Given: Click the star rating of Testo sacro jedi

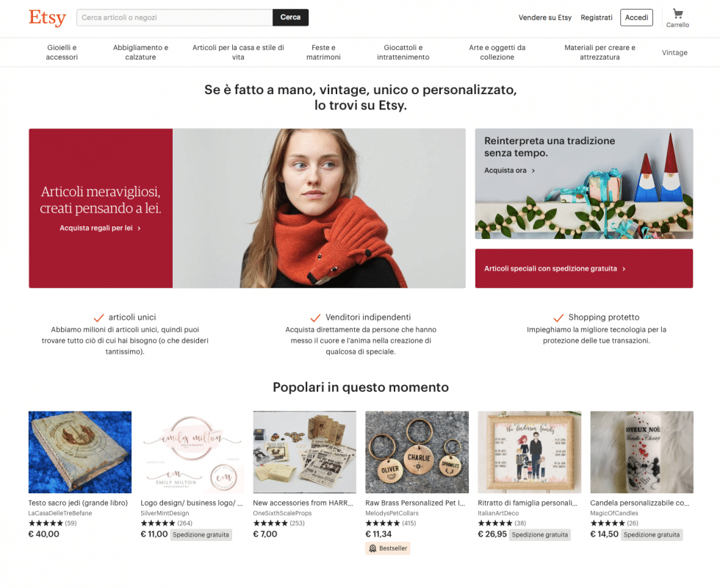Looking at the screenshot, I should (x=46, y=523).
